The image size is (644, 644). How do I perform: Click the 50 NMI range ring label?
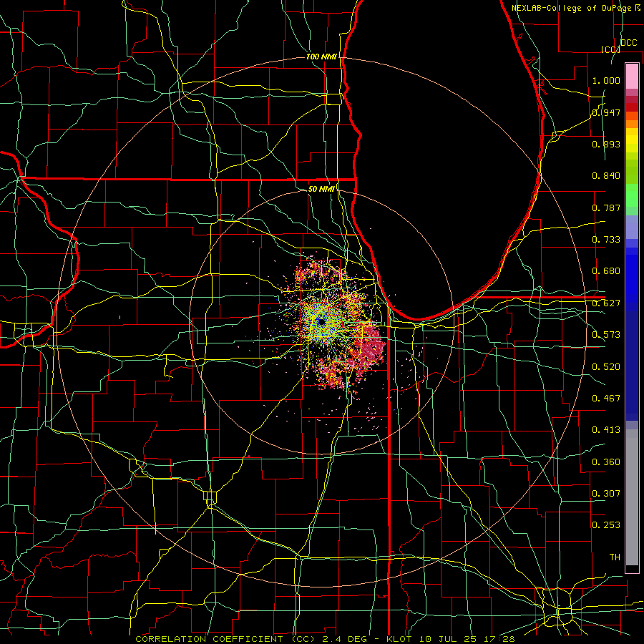click(x=321, y=189)
